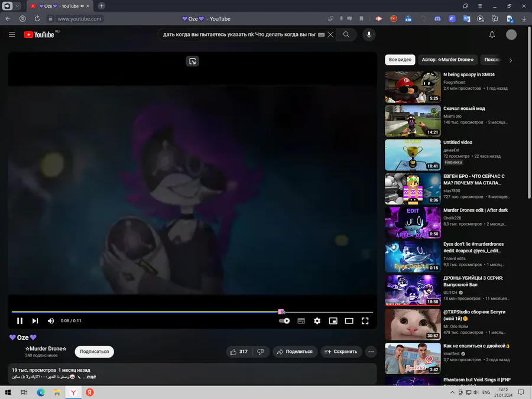Open N being spoopy in SMG4 thumbnail
The width and height of the screenshot is (532, 399).
(413, 87)
